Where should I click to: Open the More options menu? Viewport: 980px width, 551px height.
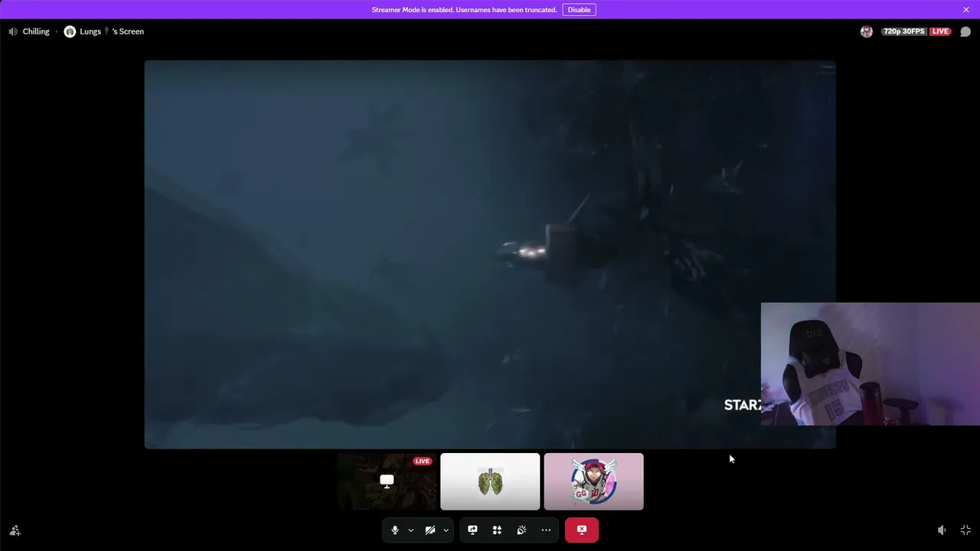click(x=546, y=530)
